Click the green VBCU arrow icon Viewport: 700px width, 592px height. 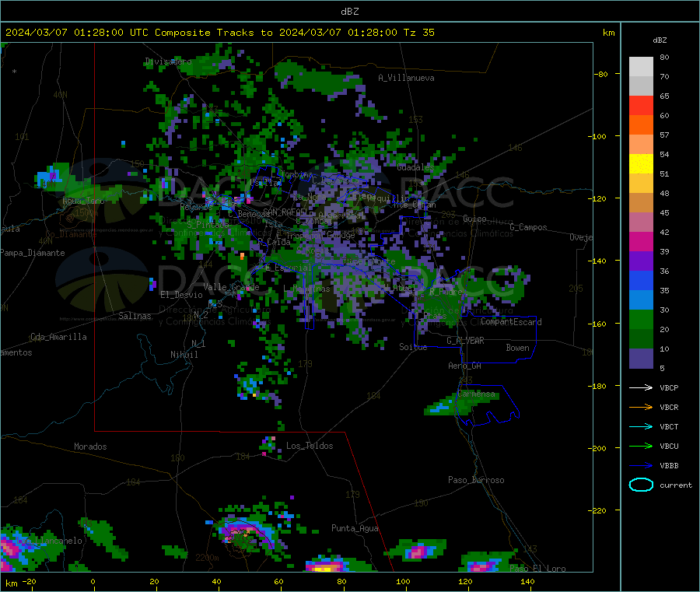pyautogui.click(x=641, y=446)
